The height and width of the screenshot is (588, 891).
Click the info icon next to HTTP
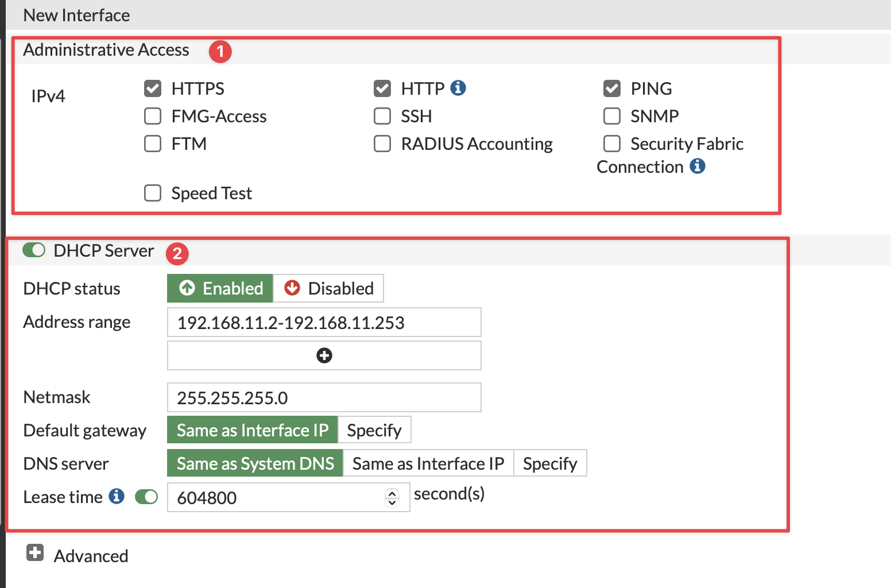pyautogui.click(x=458, y=87)
